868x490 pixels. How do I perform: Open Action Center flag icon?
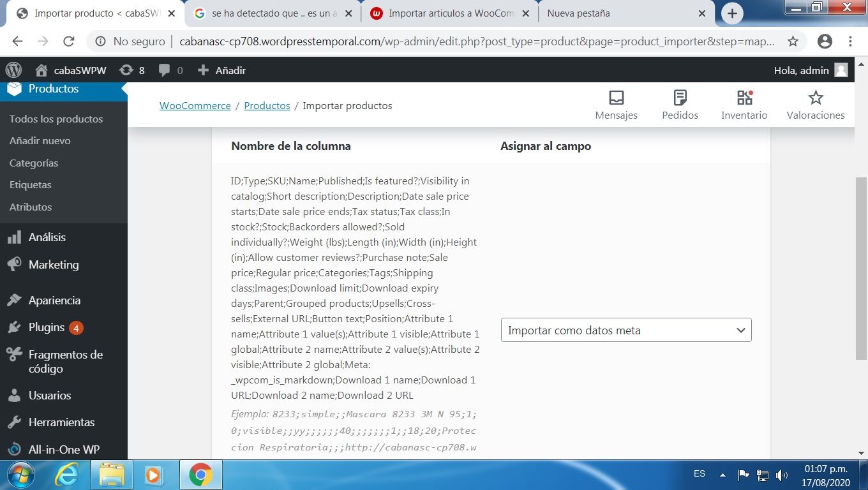[x=744, y=475]
